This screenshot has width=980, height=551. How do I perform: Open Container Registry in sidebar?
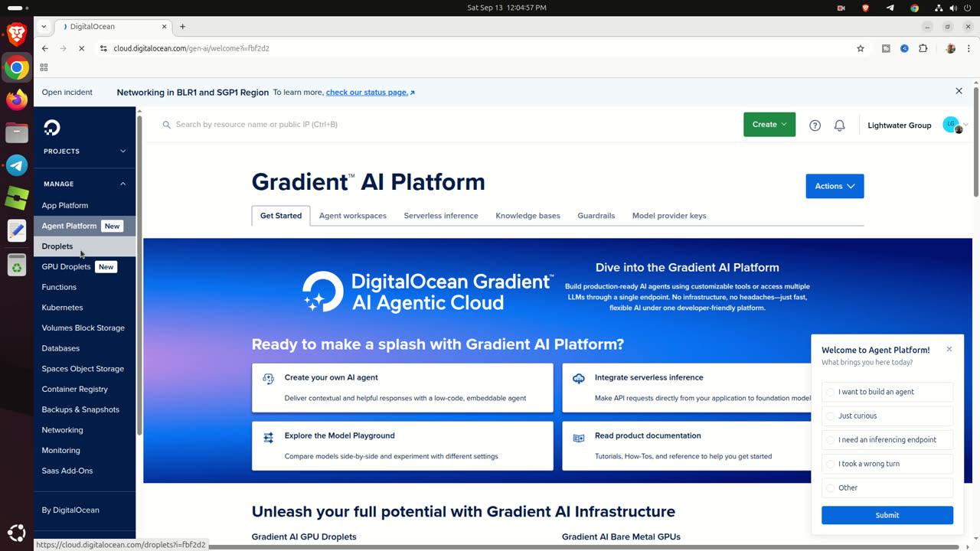point(84,390)
